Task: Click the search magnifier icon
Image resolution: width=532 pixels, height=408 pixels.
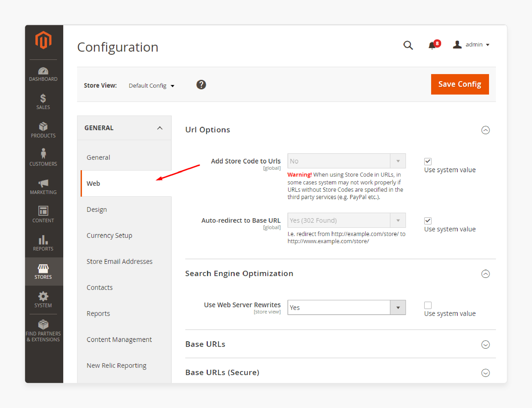Action: click(x=408, y=45)
